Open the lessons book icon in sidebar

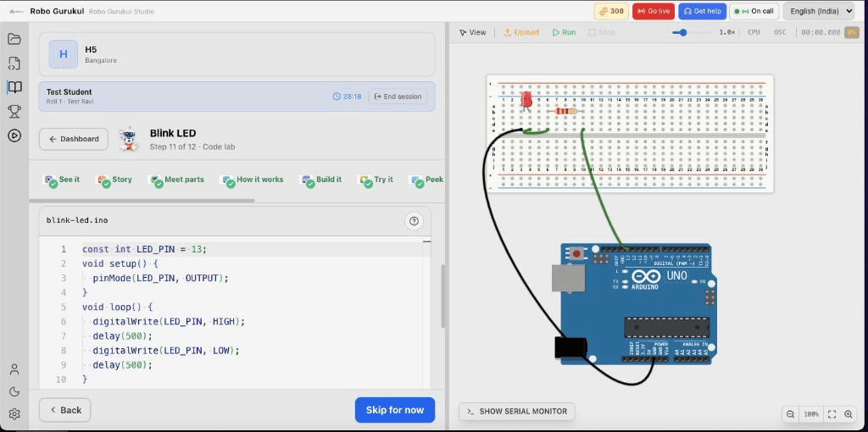[14, 87]
